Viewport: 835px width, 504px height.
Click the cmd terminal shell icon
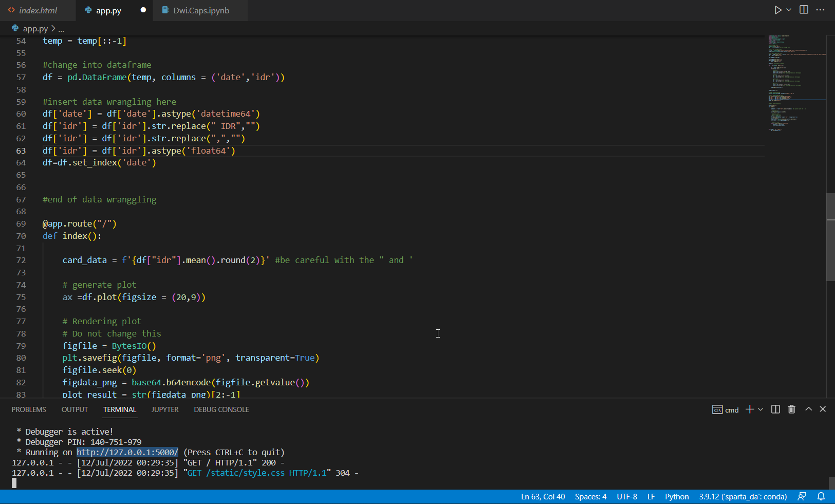click(x=717, y=409)
